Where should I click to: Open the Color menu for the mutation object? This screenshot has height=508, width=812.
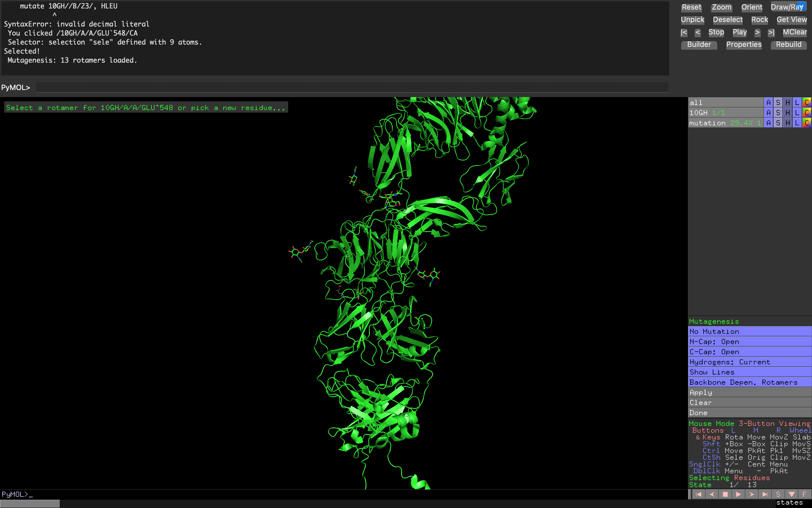pos(807,123)
